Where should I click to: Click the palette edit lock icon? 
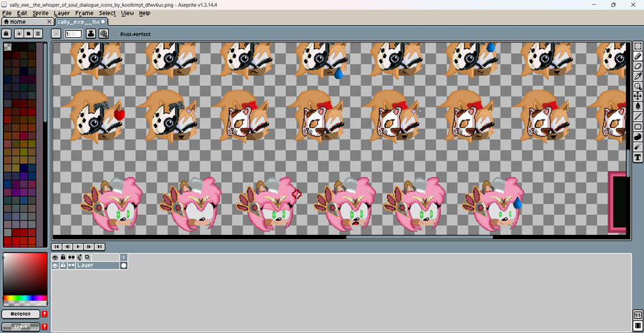tap(6, 34)
